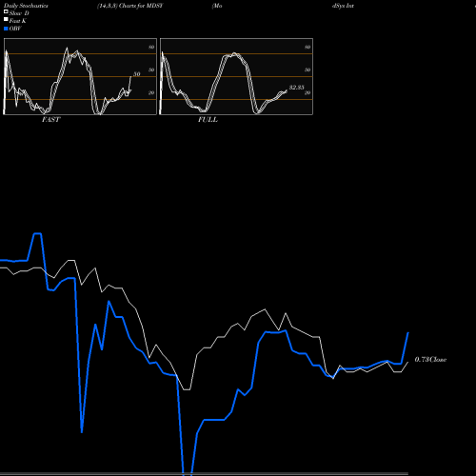Click the '32.33' value in FULL chart
The image size is (476, 476).
pos(297,88)
